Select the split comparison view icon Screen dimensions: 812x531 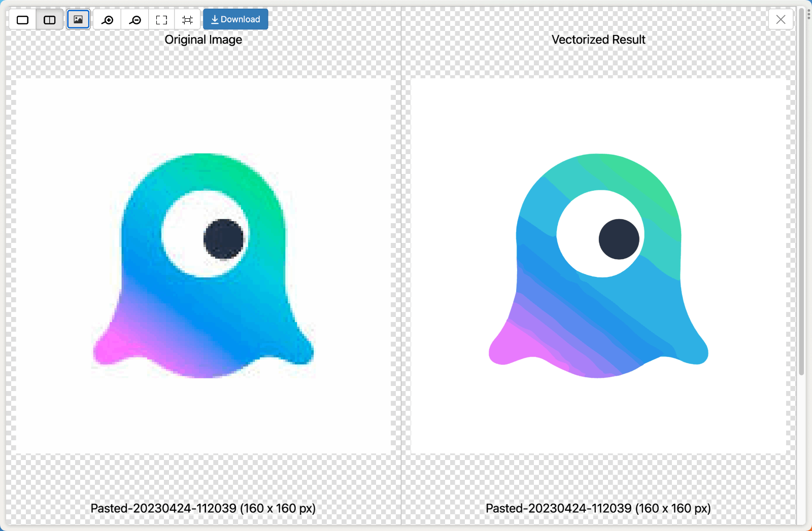pyautogui.click(x=50, y=19)
